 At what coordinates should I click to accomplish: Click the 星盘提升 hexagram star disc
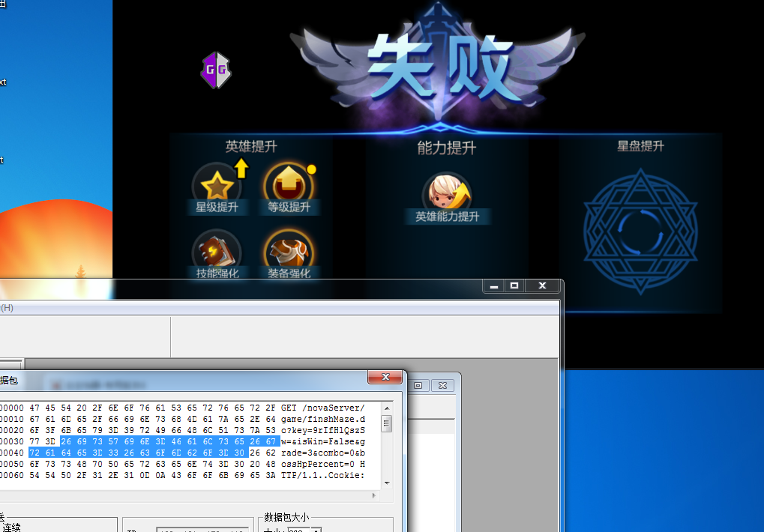[640, 232]
